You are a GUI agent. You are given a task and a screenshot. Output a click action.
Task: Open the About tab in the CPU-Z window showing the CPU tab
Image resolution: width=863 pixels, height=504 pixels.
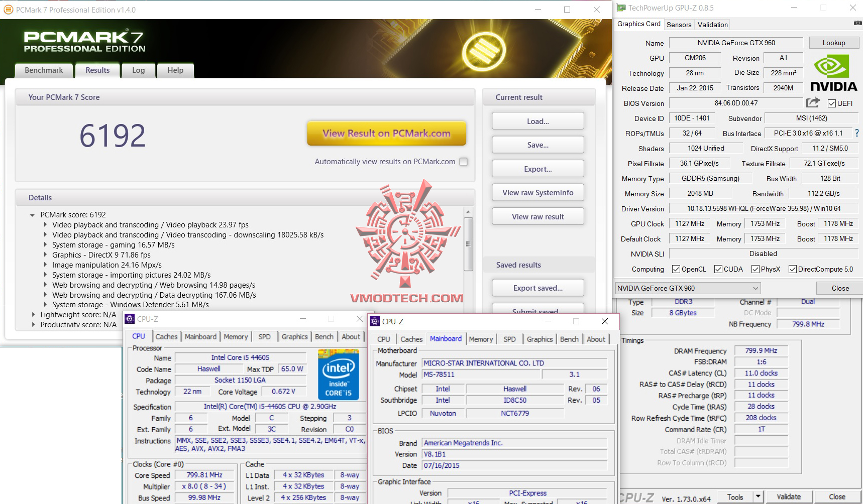(351, 337)
